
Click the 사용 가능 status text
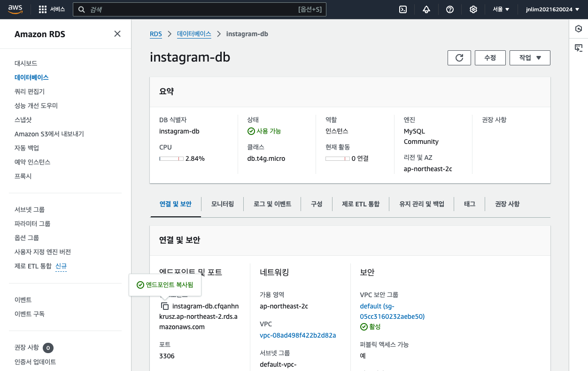tap(269, 131)
